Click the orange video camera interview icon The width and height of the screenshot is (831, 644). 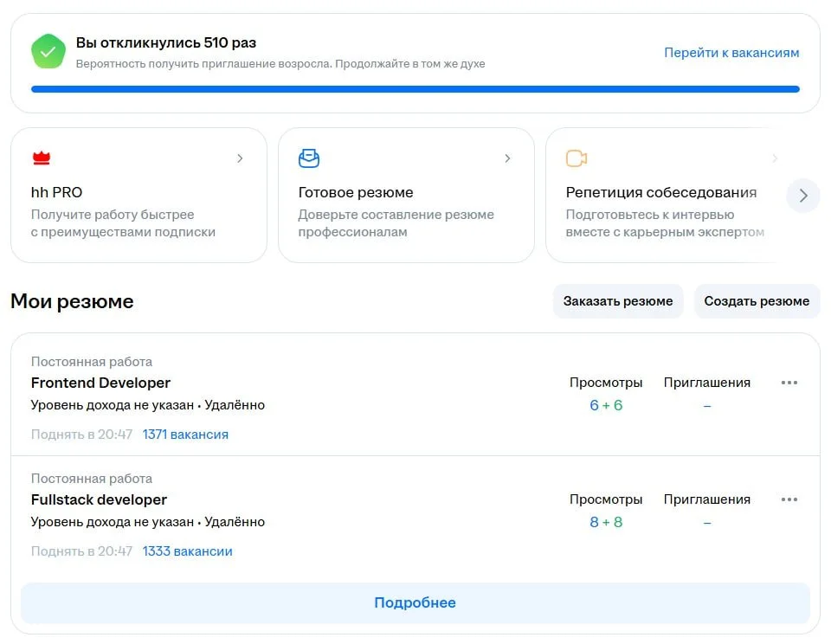pos(577,158)
